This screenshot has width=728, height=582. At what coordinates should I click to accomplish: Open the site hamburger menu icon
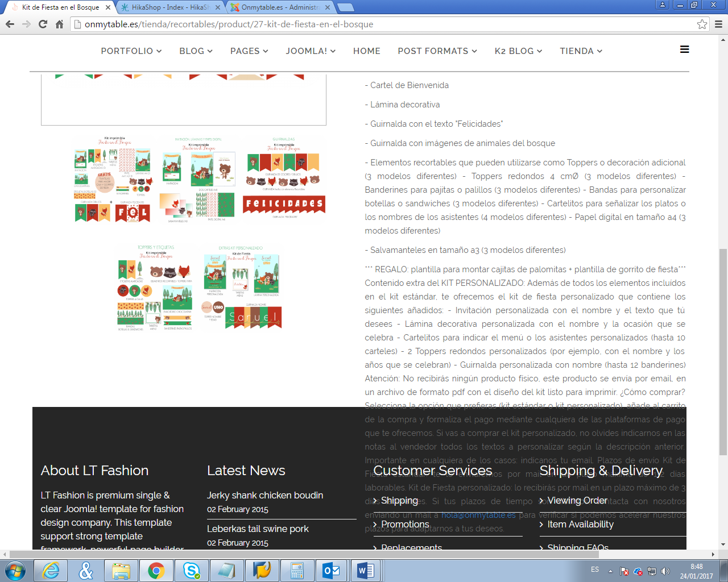pyautogui.click(x=685, y=49)
